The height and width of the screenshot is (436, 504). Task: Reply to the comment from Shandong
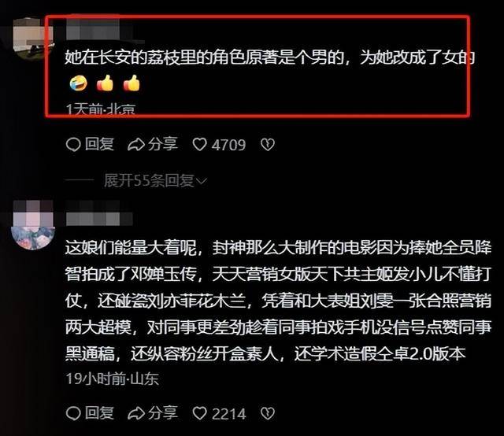(x=90, y=413)
